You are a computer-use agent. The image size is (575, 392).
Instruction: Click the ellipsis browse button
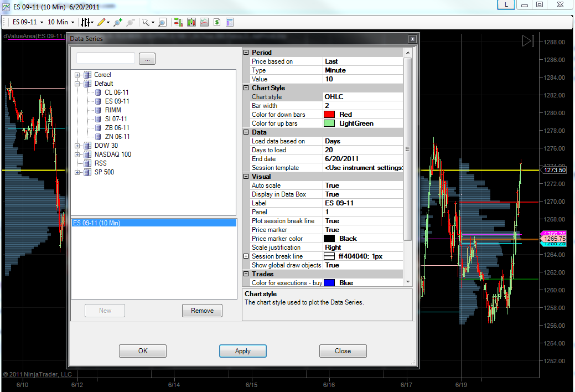pyautogui.click(x=147, y=59)
